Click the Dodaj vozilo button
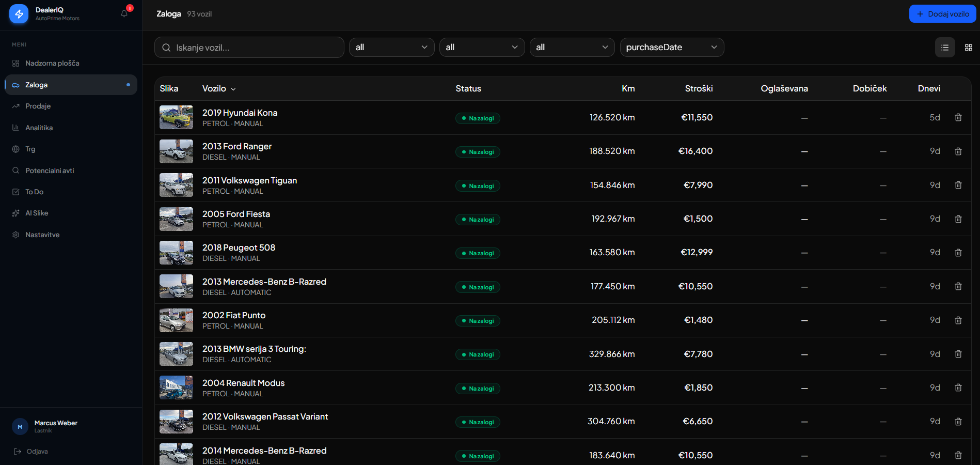Viewport: 980px width, 465px height. (942, 14)
